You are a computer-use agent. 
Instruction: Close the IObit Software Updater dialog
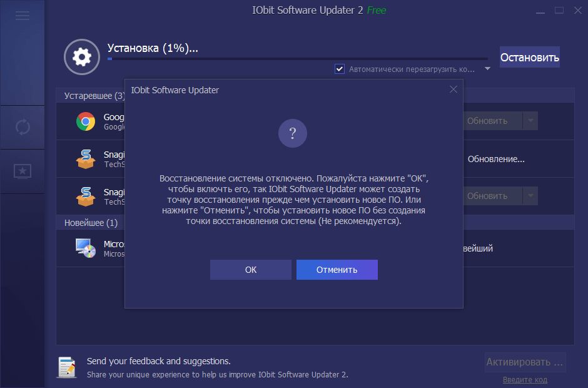[x=454, y=89]
